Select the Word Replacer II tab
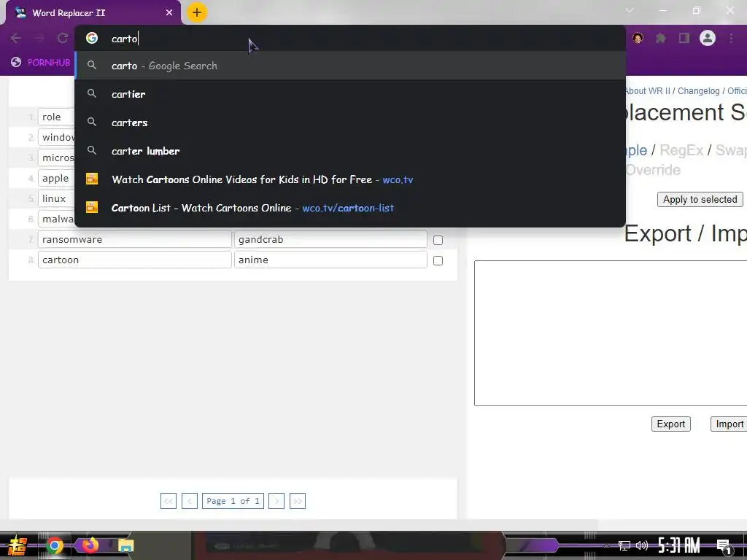Image resolution: width=747 pixels, height=560 pixels. point(93,13)
